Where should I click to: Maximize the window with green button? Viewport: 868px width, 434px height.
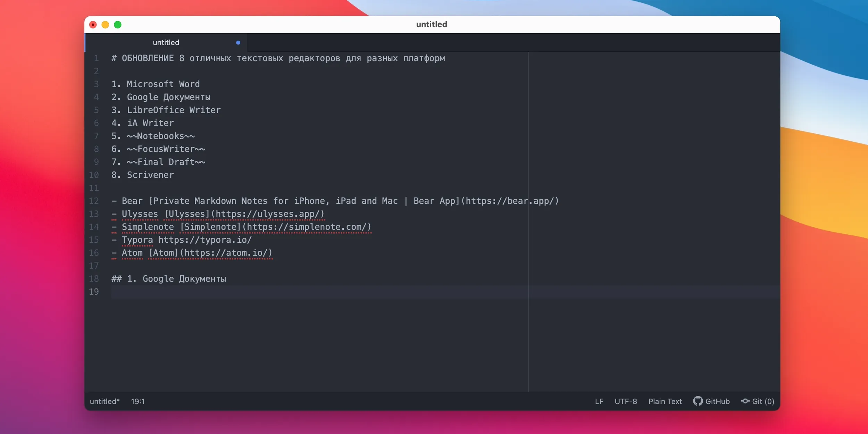tap(118, 25)
